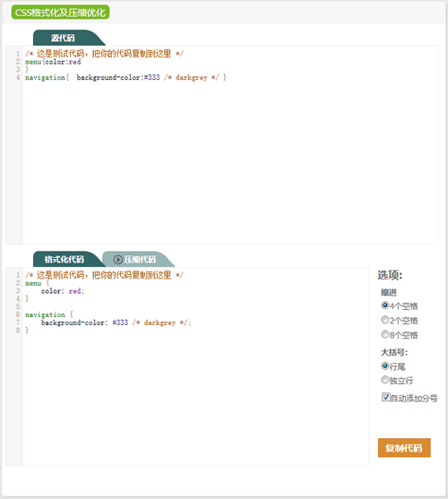Screen dimensions: 448x499
Task: Click the 缩进 label
Action: coord(389,292)
